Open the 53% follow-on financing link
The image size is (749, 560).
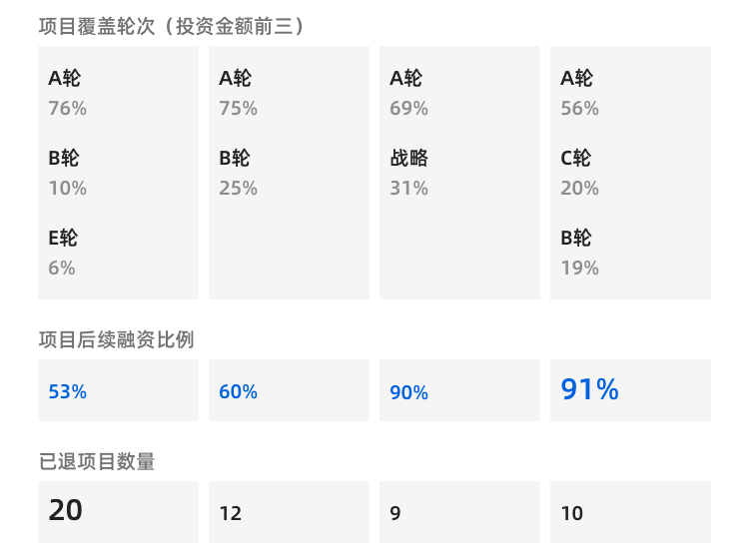pyautogui.click(x=68, y=392)
